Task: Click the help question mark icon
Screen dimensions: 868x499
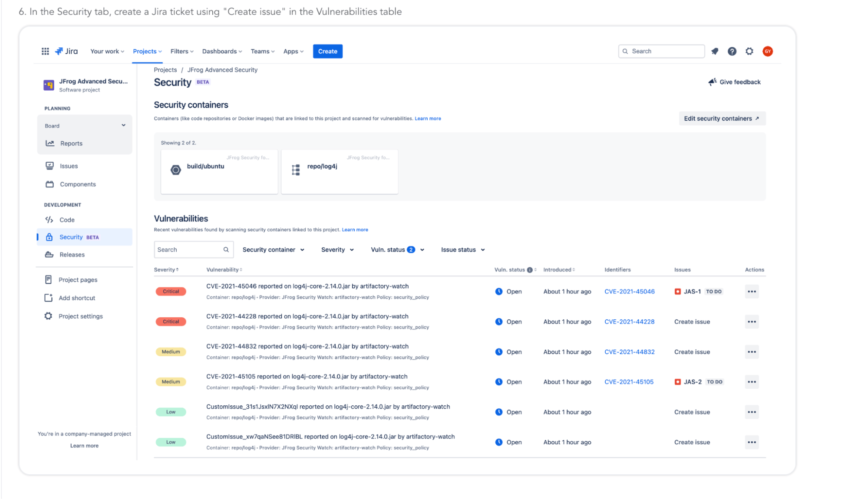Action: 732,51
